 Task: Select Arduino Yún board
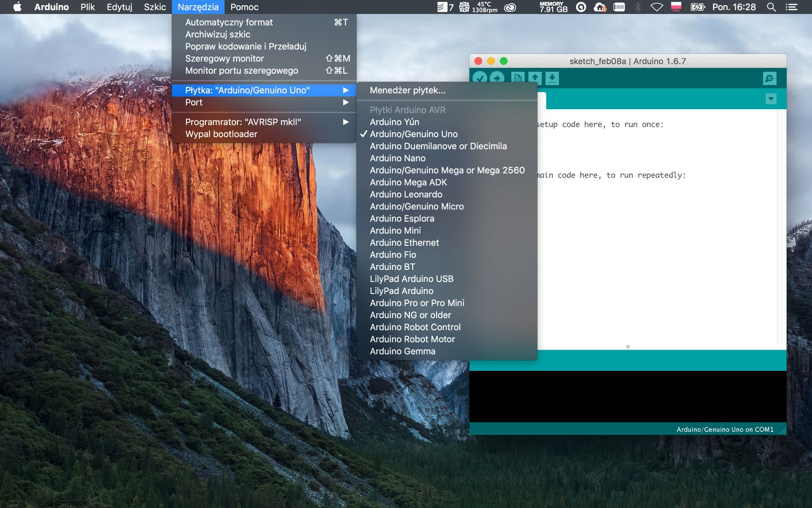(x=447, y=122)
